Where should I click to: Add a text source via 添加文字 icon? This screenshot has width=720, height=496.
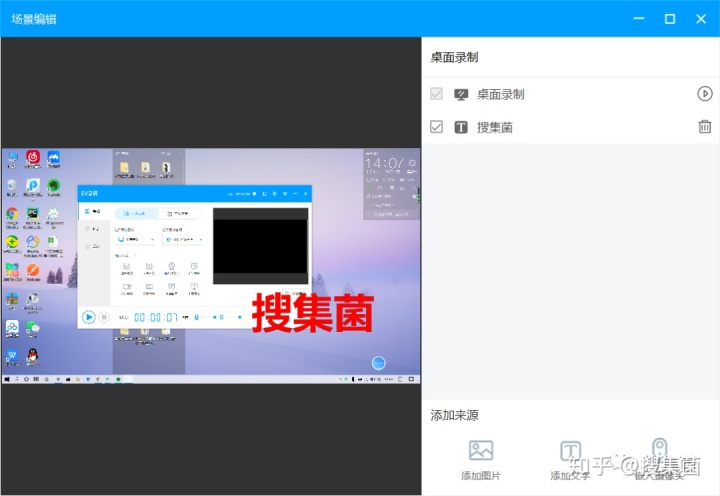(x=570, y=451)
